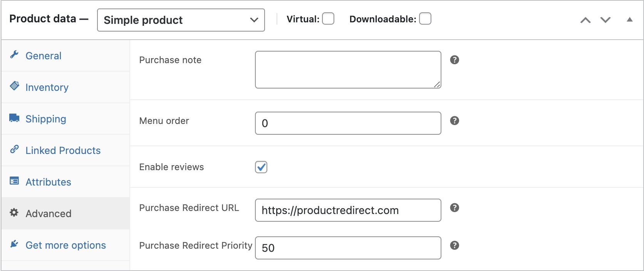Click the Attributes tab list icon
Screen dimensions: 644x271
tap(14, 181)
